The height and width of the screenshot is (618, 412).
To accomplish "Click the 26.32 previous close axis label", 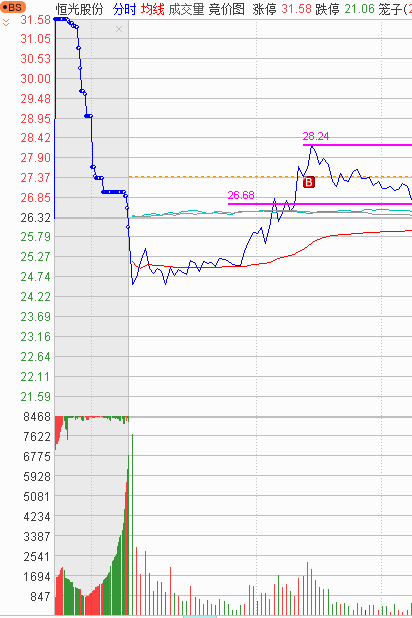I will pyautogui.click(x=36, y=218).
